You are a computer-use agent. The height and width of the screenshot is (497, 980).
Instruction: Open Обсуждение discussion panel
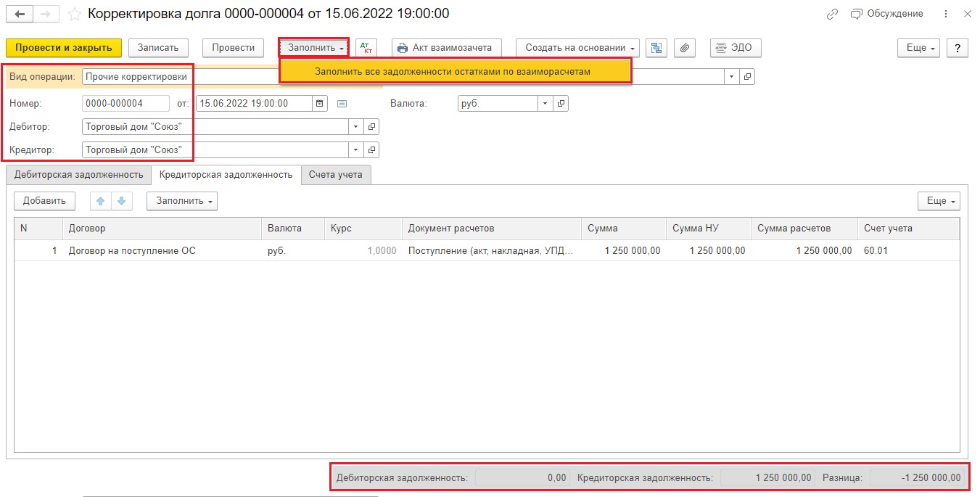887,14
